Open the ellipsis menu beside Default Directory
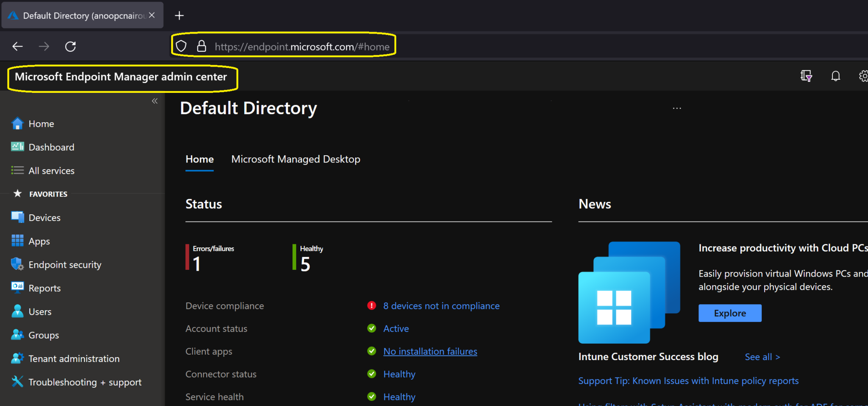 tap(677, 109)
